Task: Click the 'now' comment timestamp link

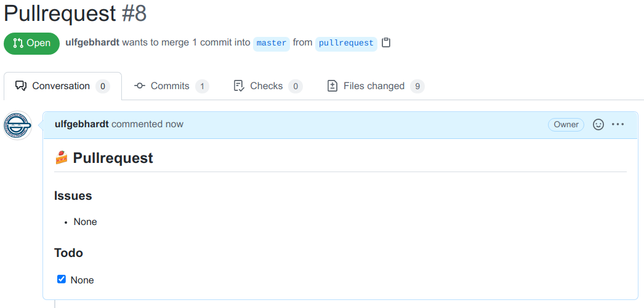Action: tap(174, 124)
